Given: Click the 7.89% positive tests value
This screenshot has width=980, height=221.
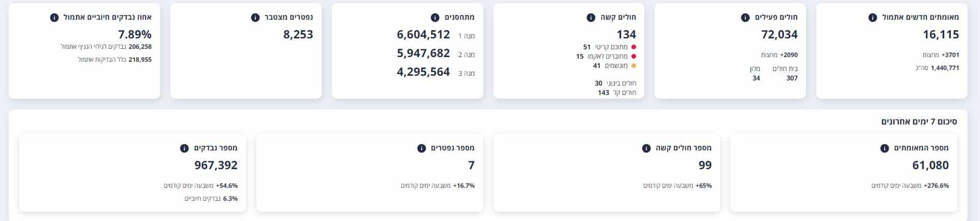Looking at the screenshot, I should (x=135, y=35).
